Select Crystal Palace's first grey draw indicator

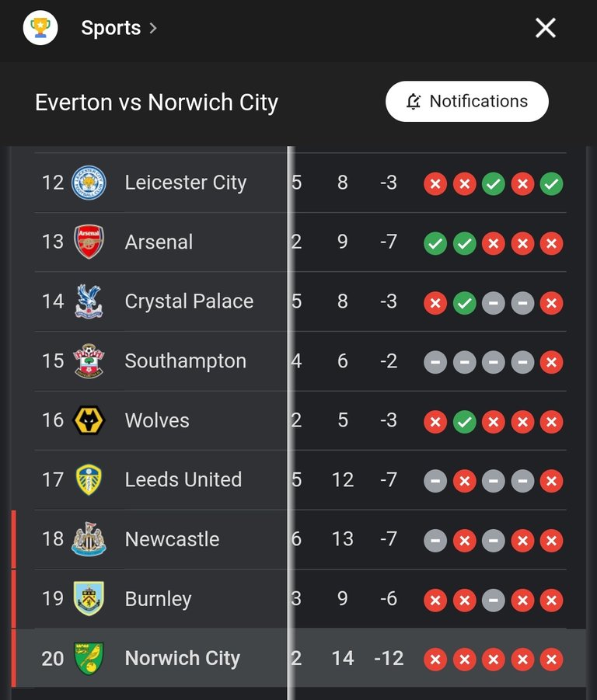pyautogui.click(x=494, y=303)
